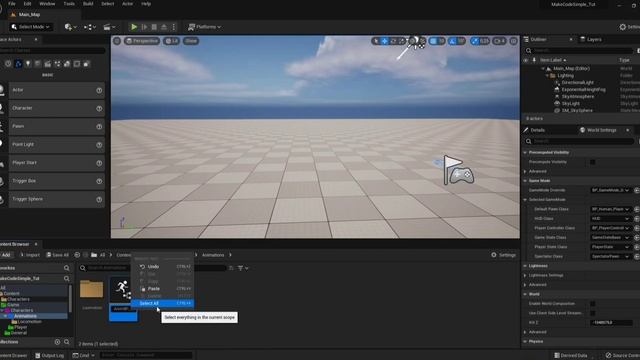640x360 pixels.
Task: Click the Eject button in play toolbar
Action: pos(164,27)
